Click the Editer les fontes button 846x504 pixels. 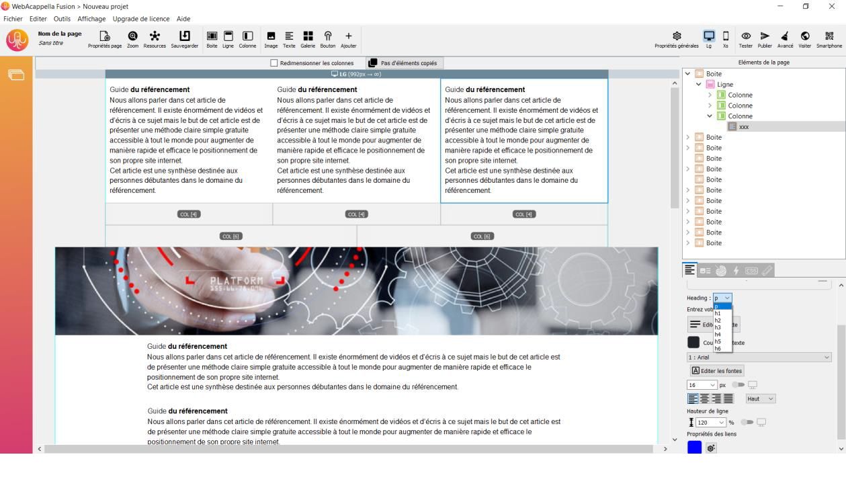tap(717, 371)
